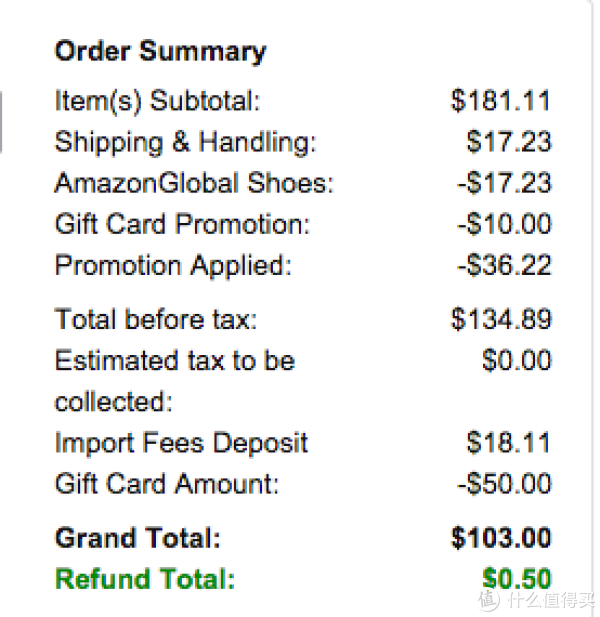Select the Estimated tax to be collected text

pos(175,381)
